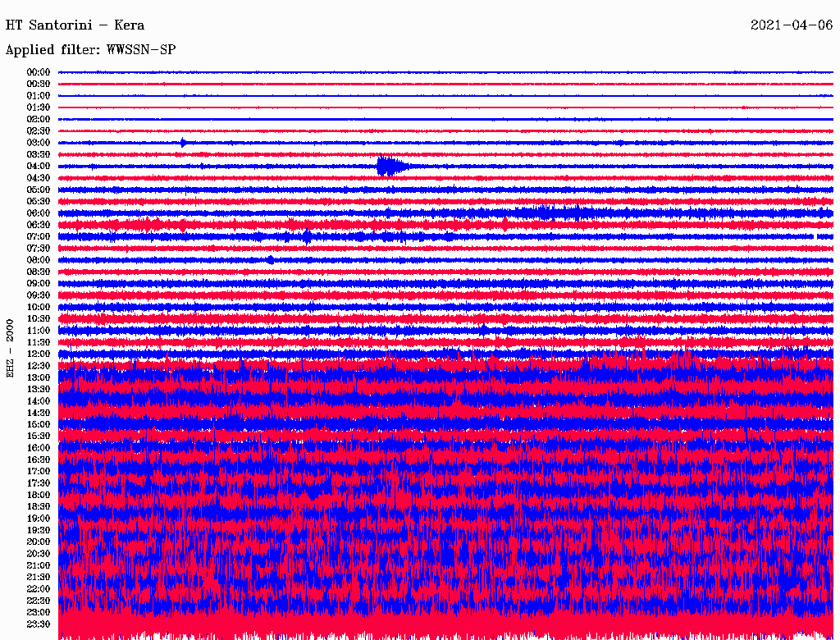Select the 22:30 time label
Image resolution: width=840 pixels, height=640 pixels.
39,601
